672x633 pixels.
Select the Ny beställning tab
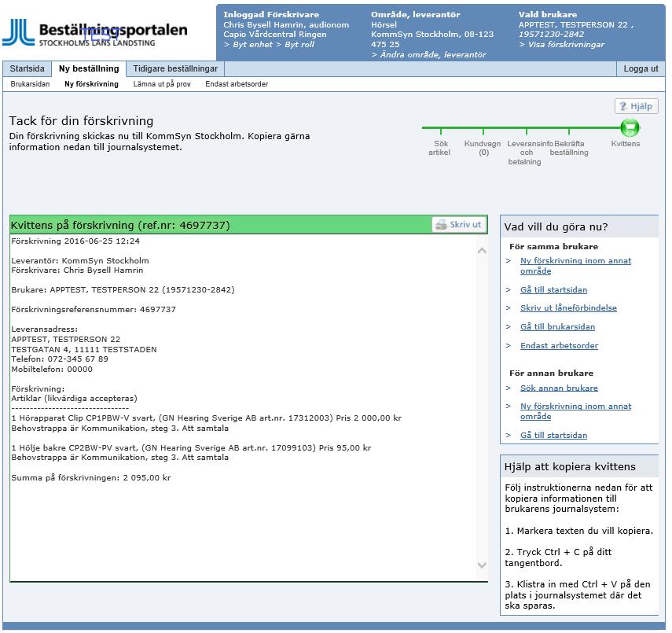(89, 68)
